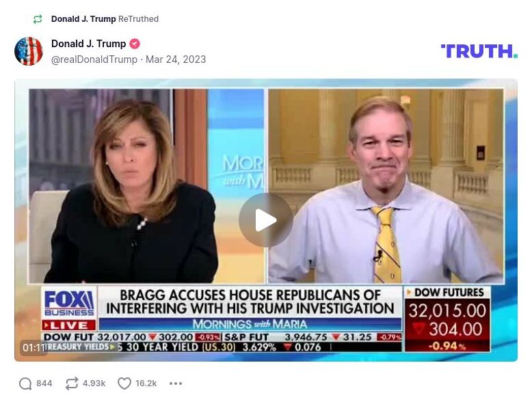Click the 4.93k ReTruths count

pos(94,383)
